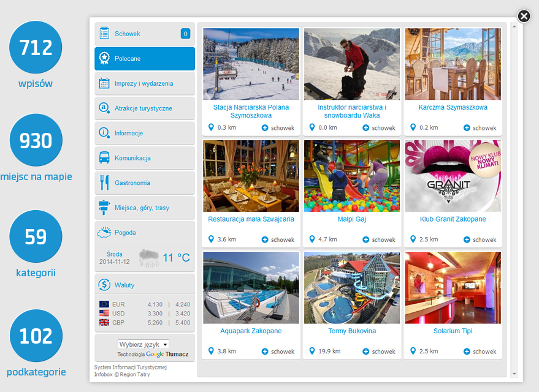This screenshot has height=392, width=539.
Task: Add Termy Bukovina to schowek
Action: [x=379, y=352]
